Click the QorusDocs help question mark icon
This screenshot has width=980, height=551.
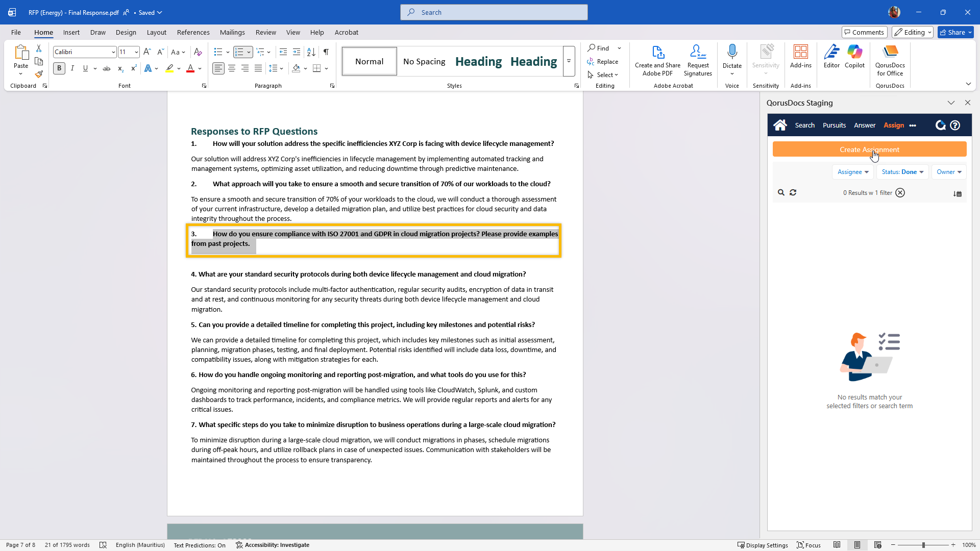click(955, 125)
